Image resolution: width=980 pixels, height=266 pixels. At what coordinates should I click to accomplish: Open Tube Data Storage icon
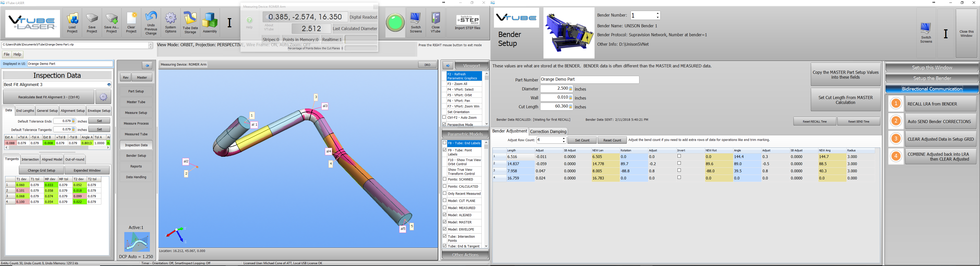click(x=190, y=22)
